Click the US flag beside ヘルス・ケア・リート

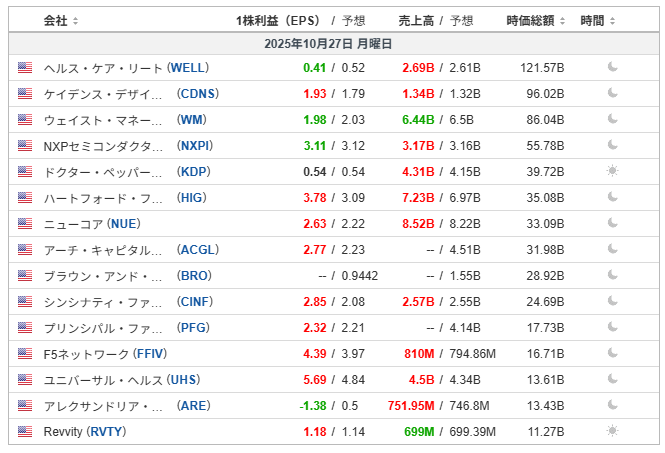pos(25,68)
